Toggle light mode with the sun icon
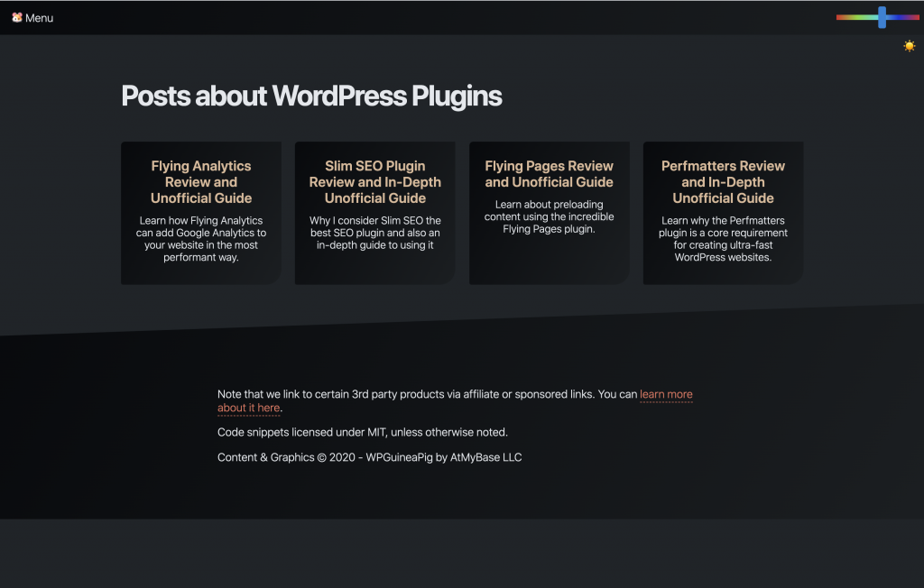The image size is (924, 588). pyautogui.click(x=909, y=46)
